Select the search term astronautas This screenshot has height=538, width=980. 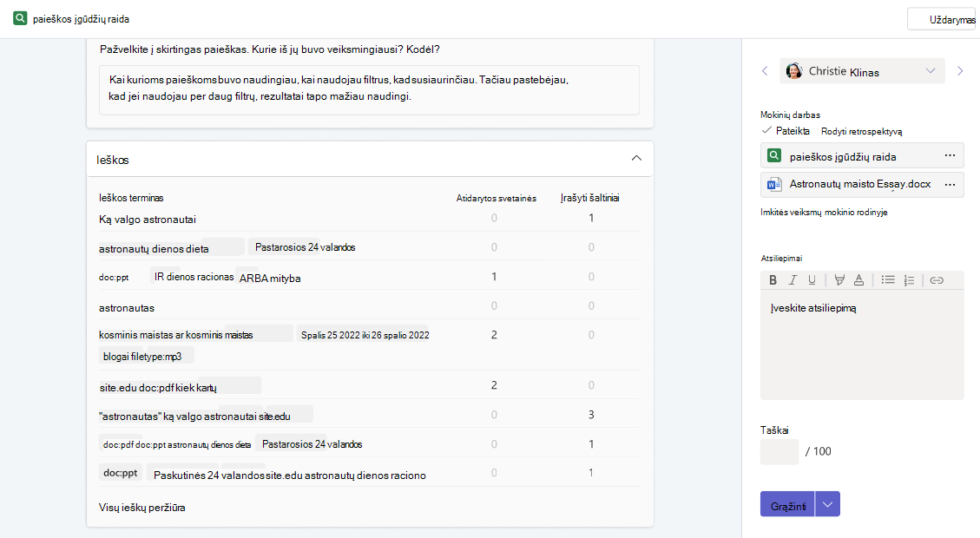pos(126,307)
